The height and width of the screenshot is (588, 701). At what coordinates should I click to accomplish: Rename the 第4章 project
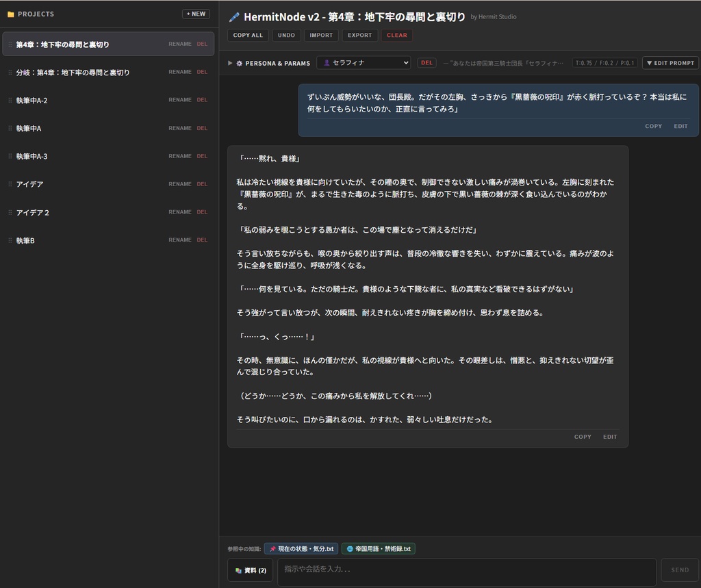pyautogui.click(x=180, y=44)
